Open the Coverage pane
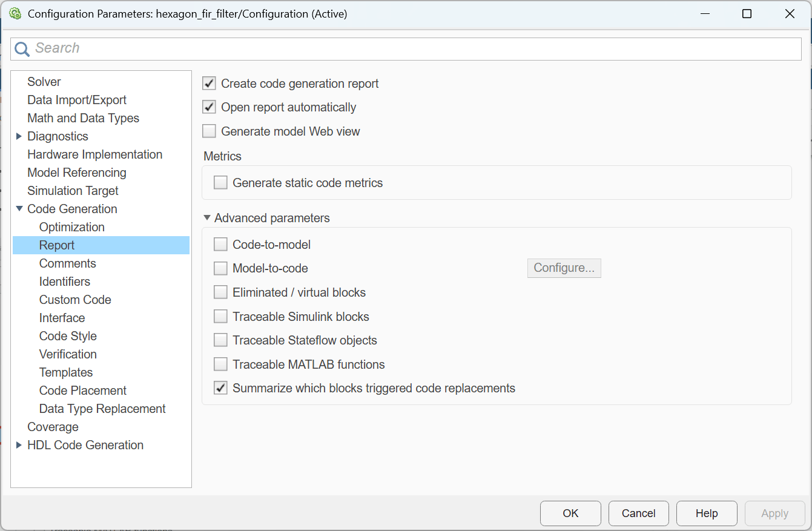The image size is (812, 531). click(x=53, y=427)
